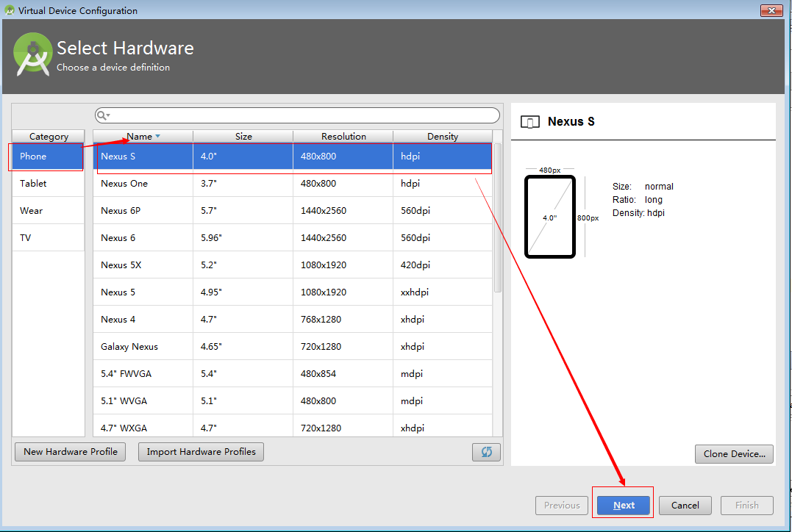The image size is (792, 532).
Task: Click the Resolution column header
Action: (343, 136)
